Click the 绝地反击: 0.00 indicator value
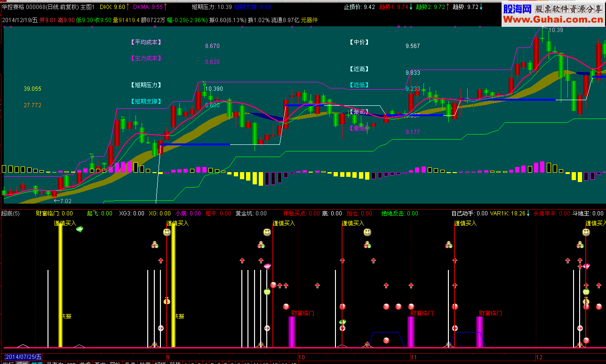 pyautogui.click(x=399, y=214)
